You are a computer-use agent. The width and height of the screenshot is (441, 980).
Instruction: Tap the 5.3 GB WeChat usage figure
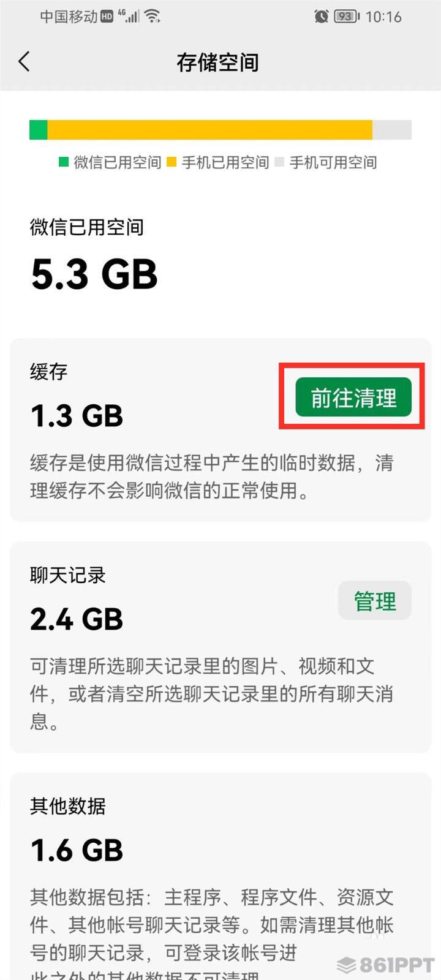coord(94,273)
